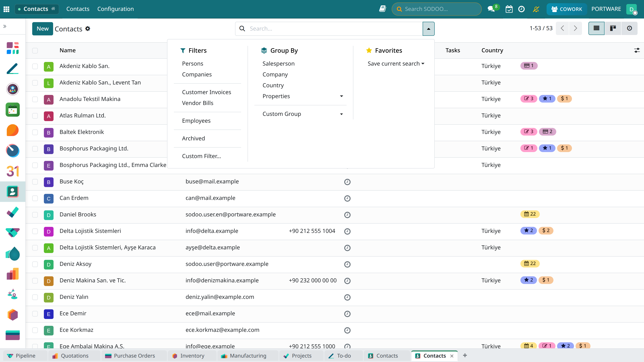Tick the select-all checkbox in header

pyautogui.click(x=35, y=50)
